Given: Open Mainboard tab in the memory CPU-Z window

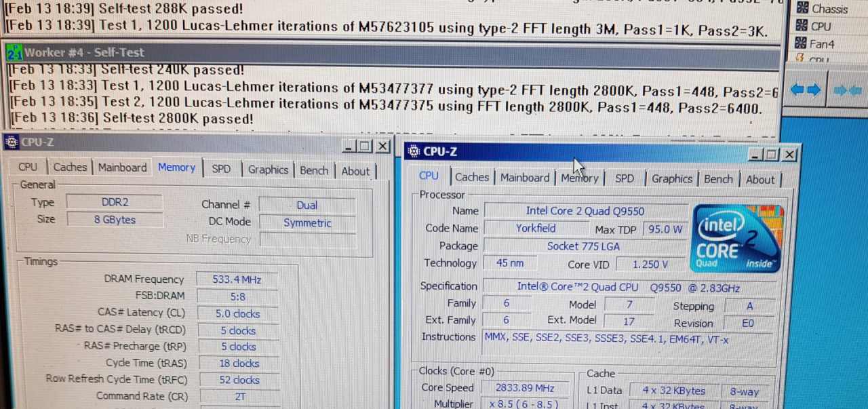Looking at the screenshot, I should click(122, 168).
